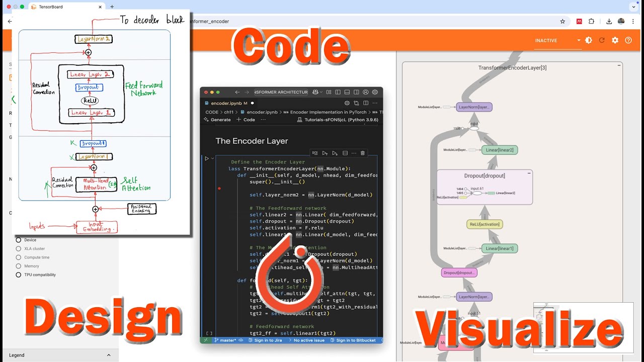Select the Device color radio button
Viewport: 644px width, 362px height.
(x=19, y=240)
